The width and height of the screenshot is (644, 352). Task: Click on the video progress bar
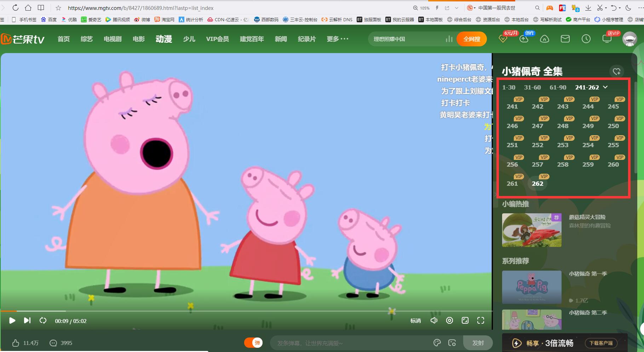click(246, 311)
